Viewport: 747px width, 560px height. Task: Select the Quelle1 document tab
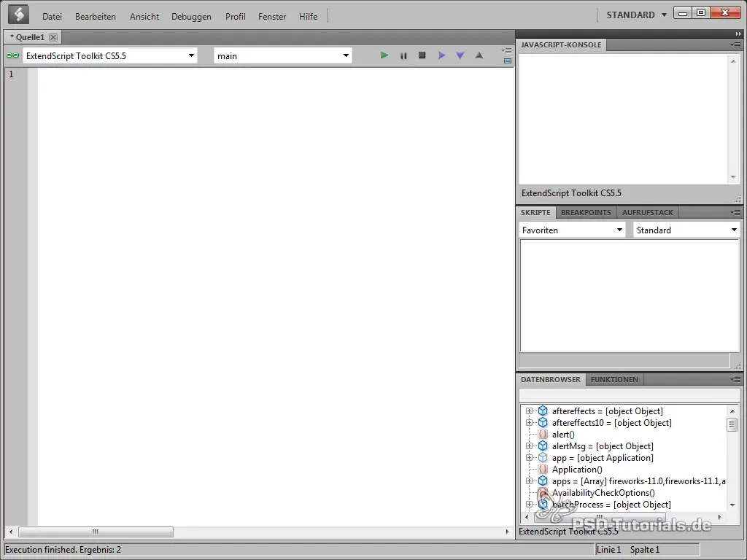pos(28,37)
